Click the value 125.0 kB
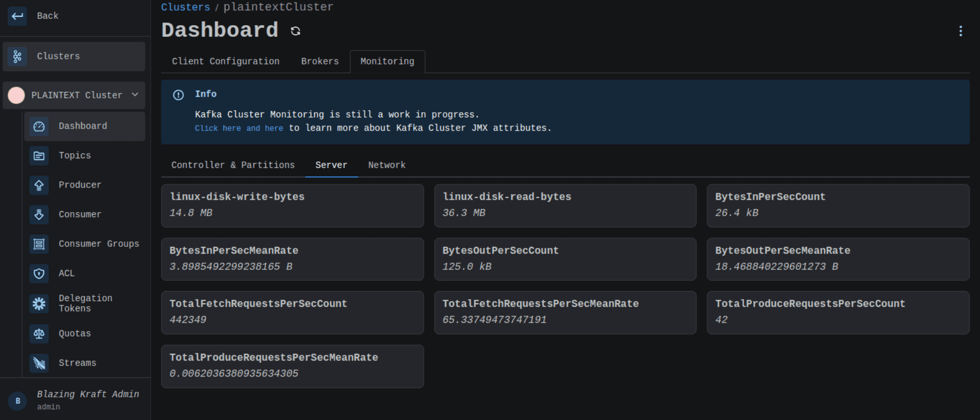 click(467, 266)
